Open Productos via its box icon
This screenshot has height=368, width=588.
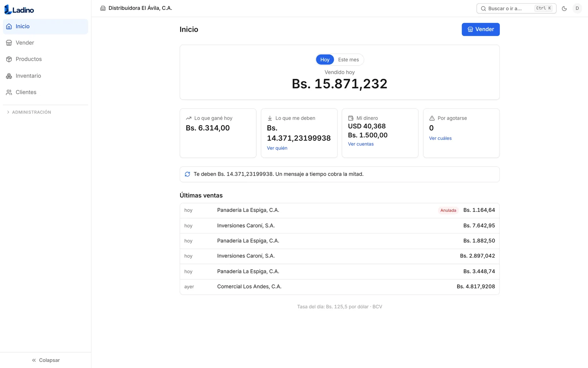pyautogui.click(x=9, y=59)
